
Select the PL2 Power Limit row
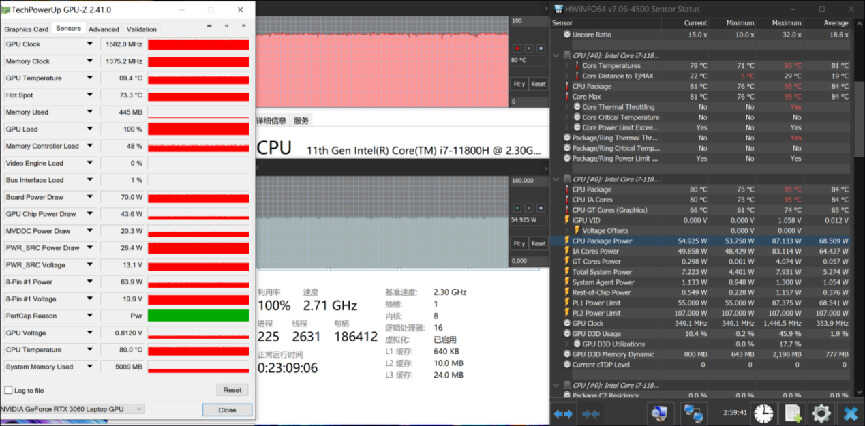tap(702, 313)
